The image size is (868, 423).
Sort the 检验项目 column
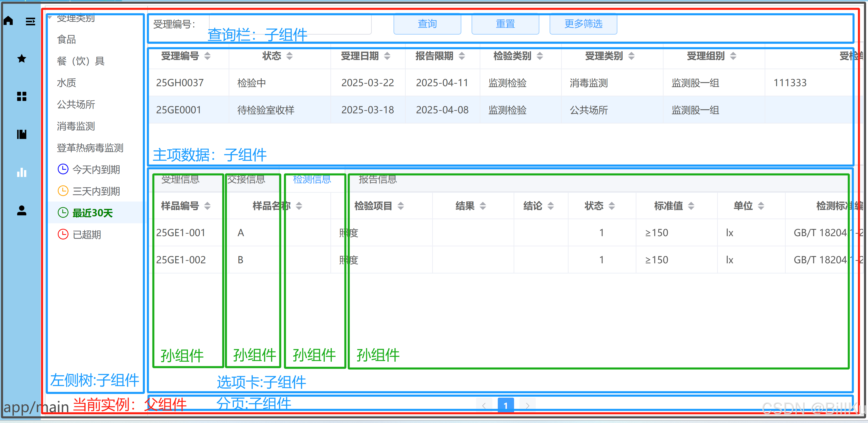coord(401,206)
